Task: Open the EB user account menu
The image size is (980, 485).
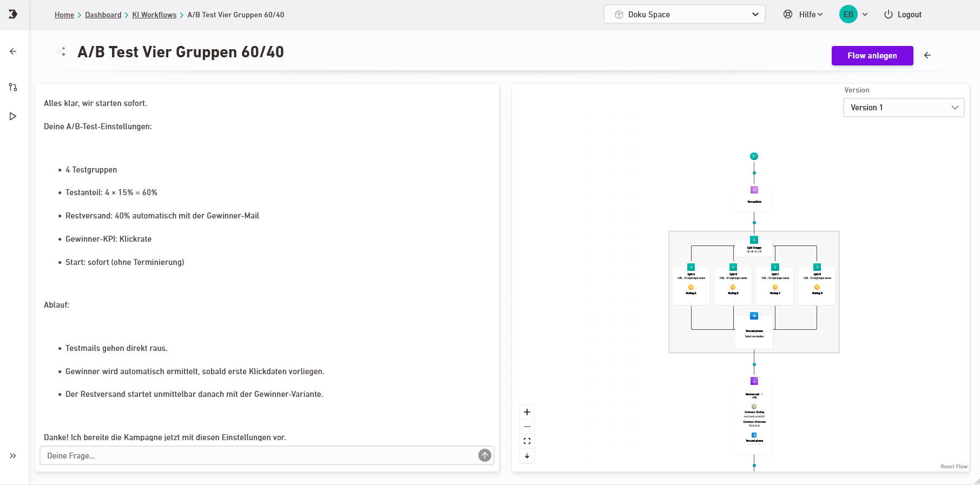Action: click(x=853, y=15)
